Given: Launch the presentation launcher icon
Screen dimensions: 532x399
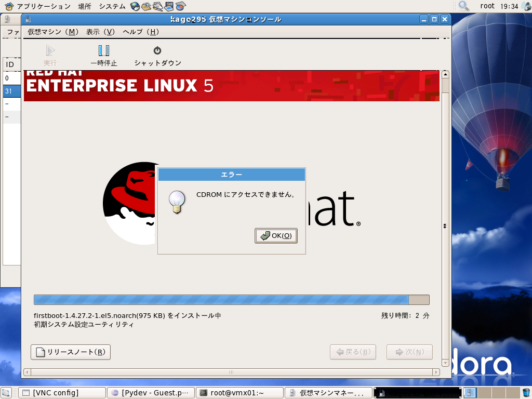Looking at the screenshot, I should coord(169,6).
